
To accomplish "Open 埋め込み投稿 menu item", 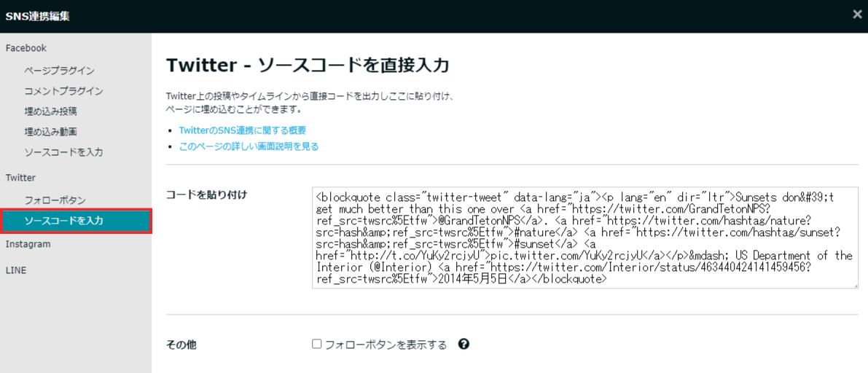I will 50,111.
